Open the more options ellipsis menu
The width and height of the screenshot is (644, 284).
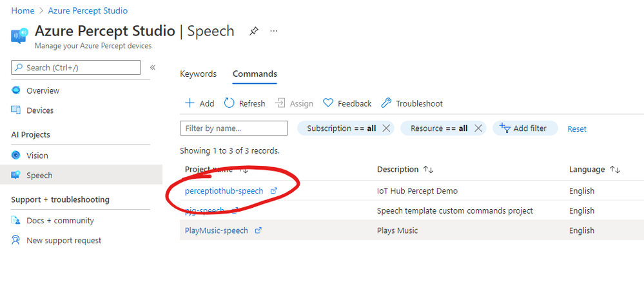(x=274, y=31)
